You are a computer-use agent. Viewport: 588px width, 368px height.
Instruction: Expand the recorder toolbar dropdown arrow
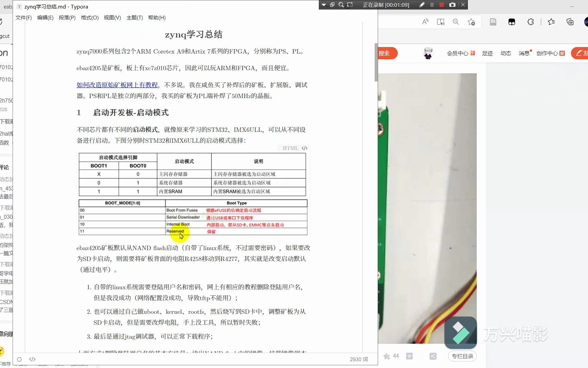pyautogui.click(x=323, y=5)
